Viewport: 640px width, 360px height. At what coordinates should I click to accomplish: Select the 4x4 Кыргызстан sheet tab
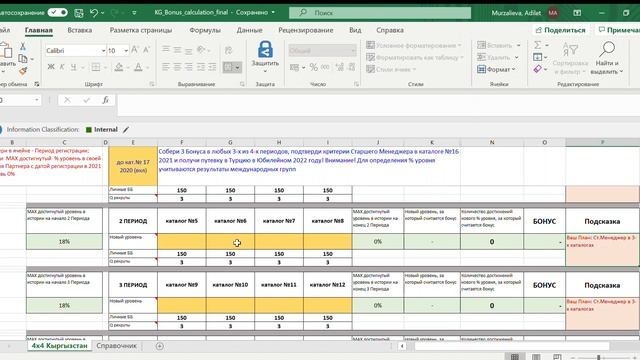pos(60,346)
